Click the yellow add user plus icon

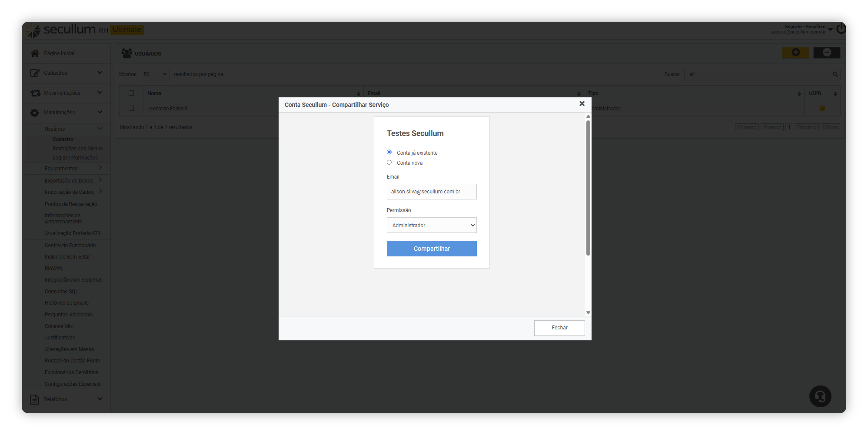coord(795,53)
